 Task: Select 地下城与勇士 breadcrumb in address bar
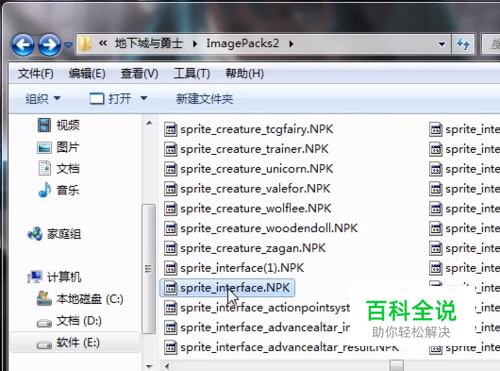(149, 43)
